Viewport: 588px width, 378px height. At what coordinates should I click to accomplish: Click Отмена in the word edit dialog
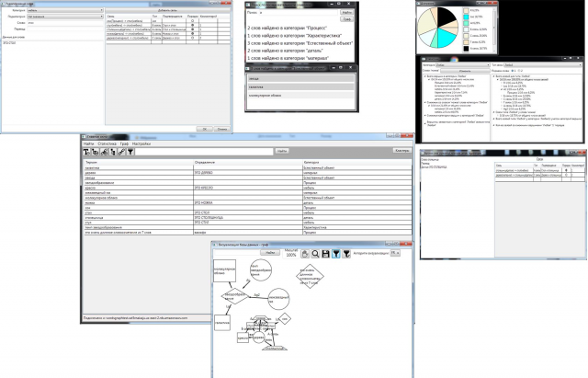tap(222, 129)
